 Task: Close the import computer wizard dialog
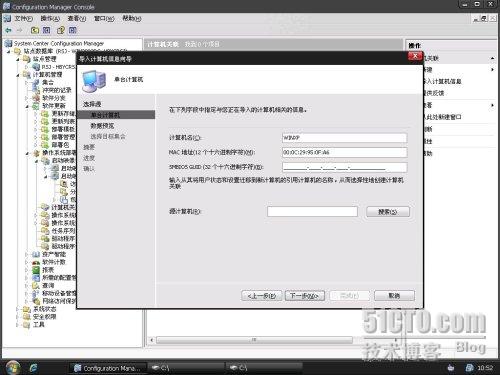pos(415,56)
